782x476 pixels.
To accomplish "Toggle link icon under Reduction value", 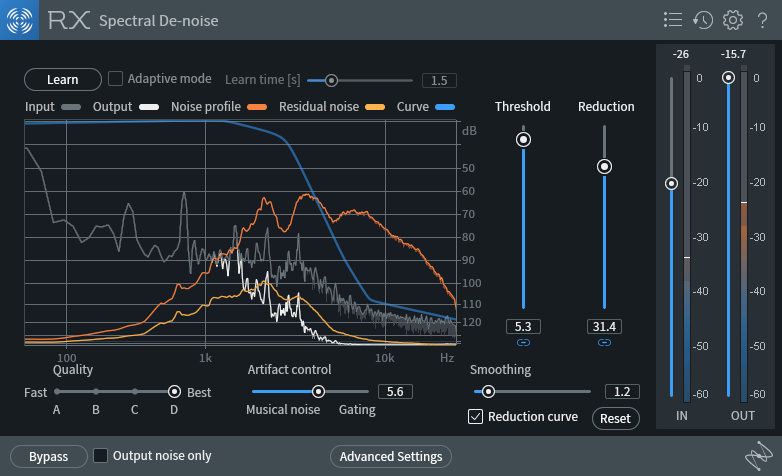I will point(604,342).
